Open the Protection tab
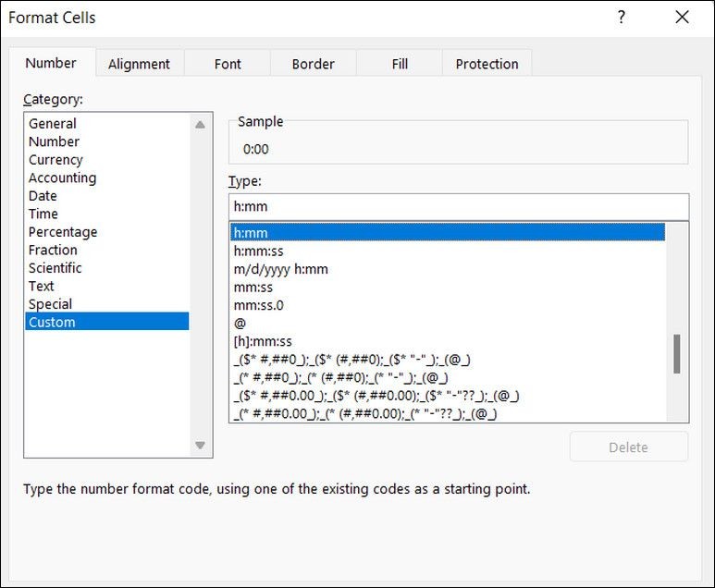The height and width of the screenshot is (588, 715). 487,64
